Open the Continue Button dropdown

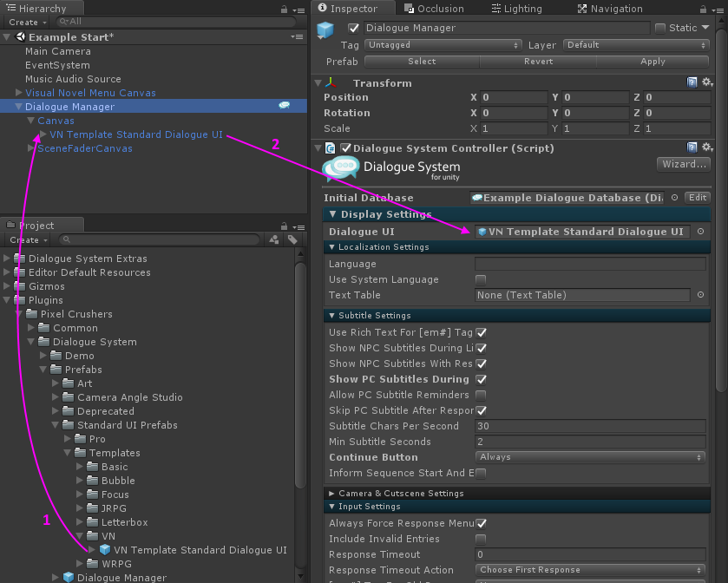(x=590, y=457)
